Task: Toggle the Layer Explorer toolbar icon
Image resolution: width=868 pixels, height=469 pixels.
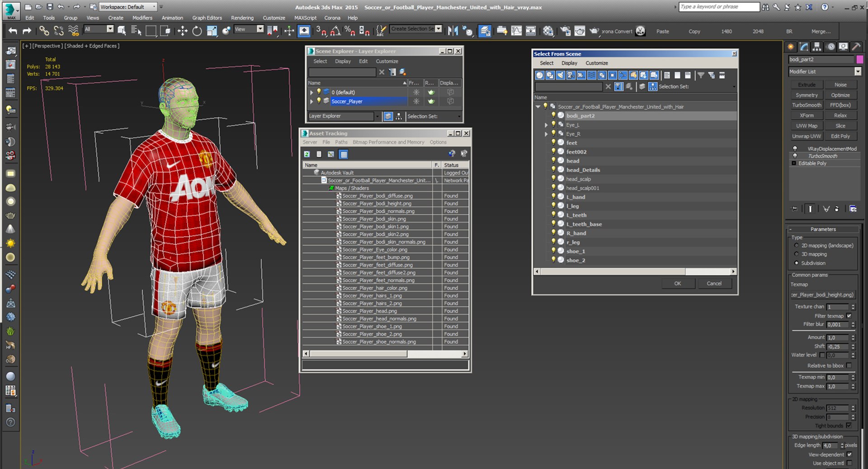Action: point(485,31)
